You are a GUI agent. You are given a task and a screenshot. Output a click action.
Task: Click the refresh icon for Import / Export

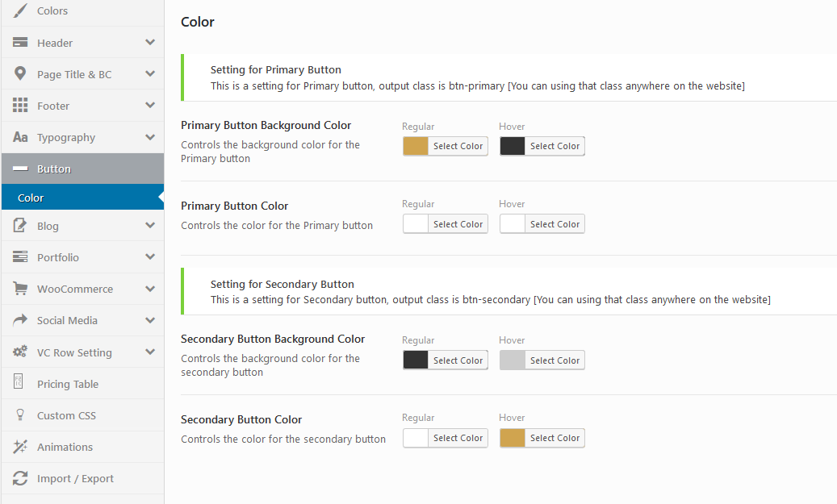(20, 478)
